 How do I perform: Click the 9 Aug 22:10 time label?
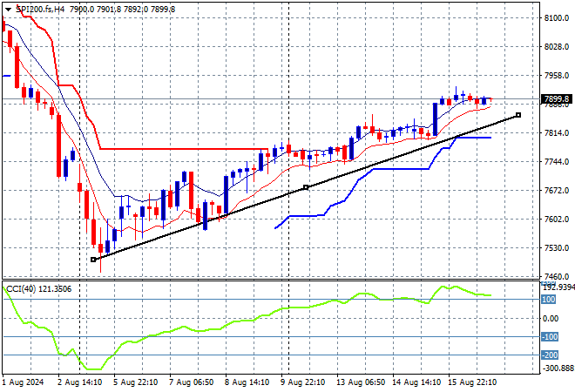pyautogui.click(x=303, y=382)
